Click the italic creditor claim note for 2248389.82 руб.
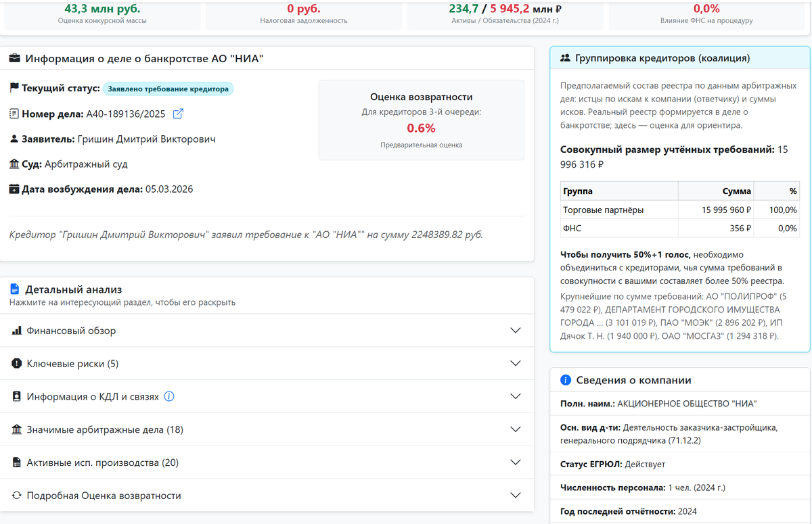 [x=246, y=235]
